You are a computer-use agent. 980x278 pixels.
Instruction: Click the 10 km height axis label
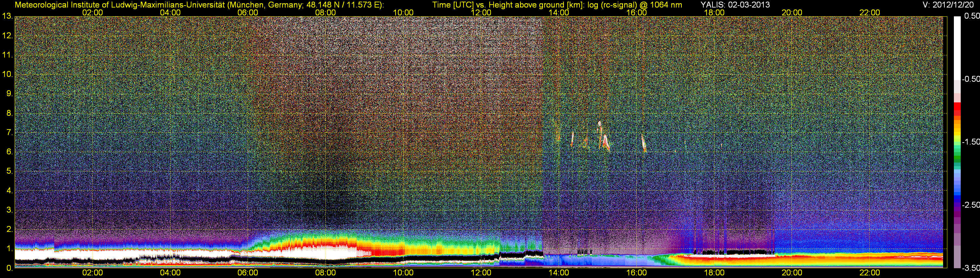point(7,74)
